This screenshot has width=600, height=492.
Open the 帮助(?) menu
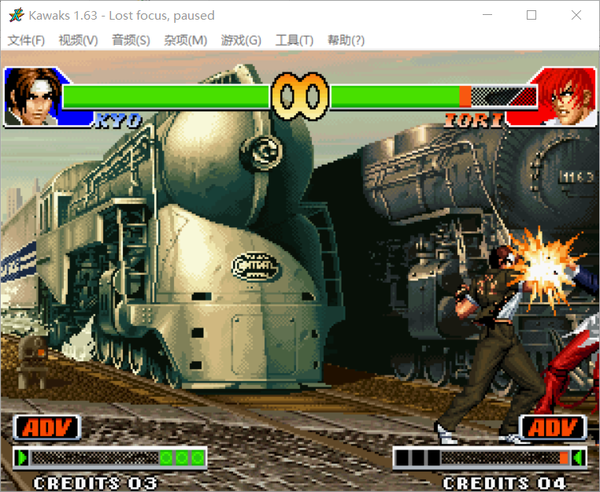coord(346,40)
